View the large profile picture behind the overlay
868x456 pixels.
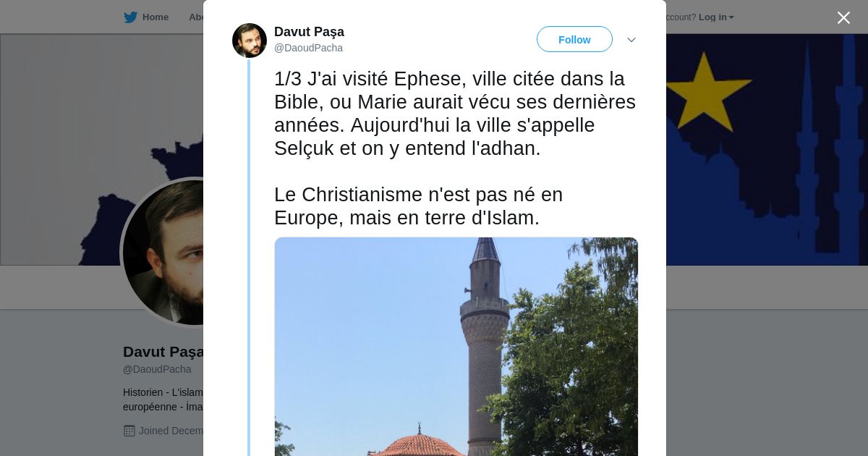[x=163, y=252]
